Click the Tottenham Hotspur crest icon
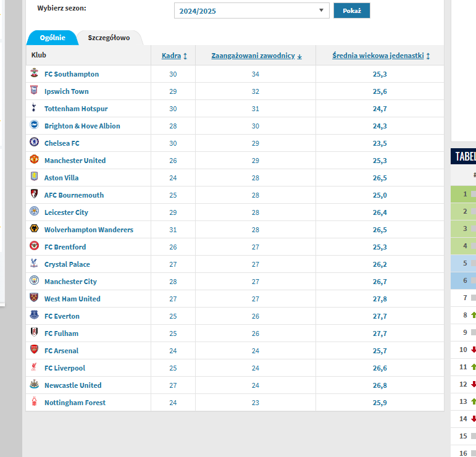The width and height of the screenshot is (476, 457). [x=34, y=107]
